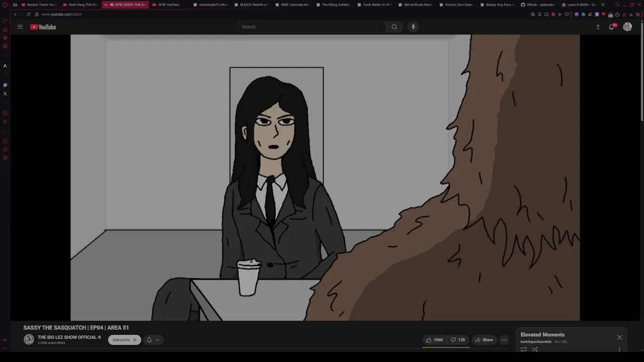Open the extensions cube icon
This screenshot has height=362, width=644.
point(617,15)
